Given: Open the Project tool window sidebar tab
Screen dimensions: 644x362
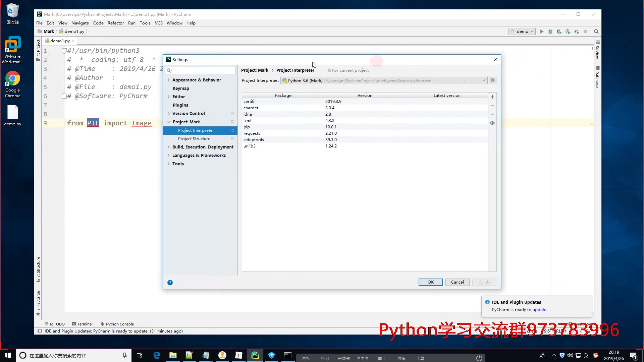Looking at the screenshot, I should 38,50.
